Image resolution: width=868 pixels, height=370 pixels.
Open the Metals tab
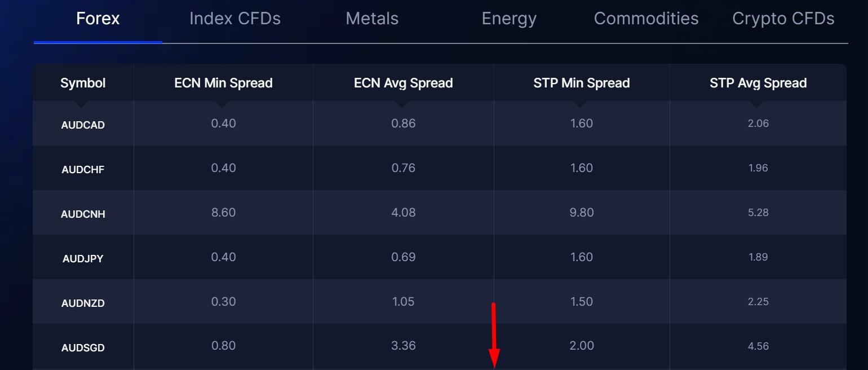372,19
